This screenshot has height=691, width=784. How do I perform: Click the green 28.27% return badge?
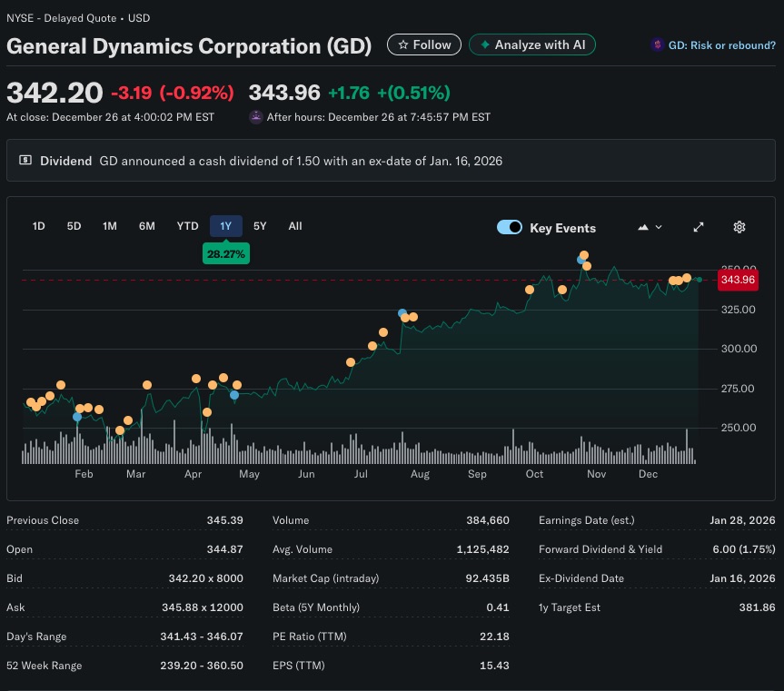pos(225,254)
